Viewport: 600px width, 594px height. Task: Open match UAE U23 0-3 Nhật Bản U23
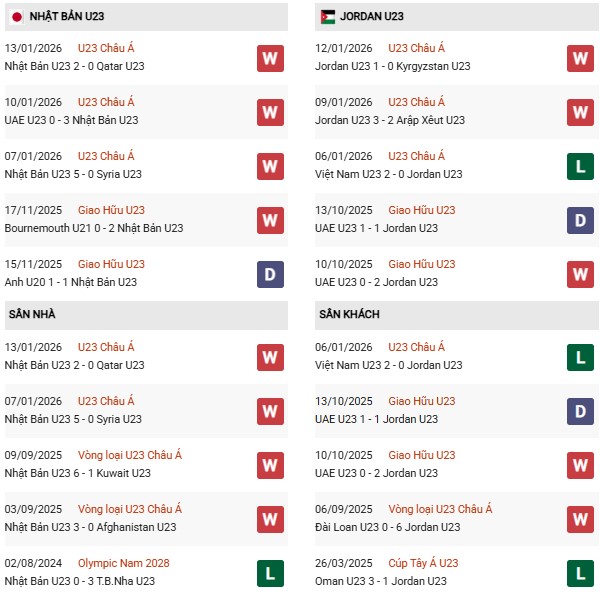[x=71, y=120]
